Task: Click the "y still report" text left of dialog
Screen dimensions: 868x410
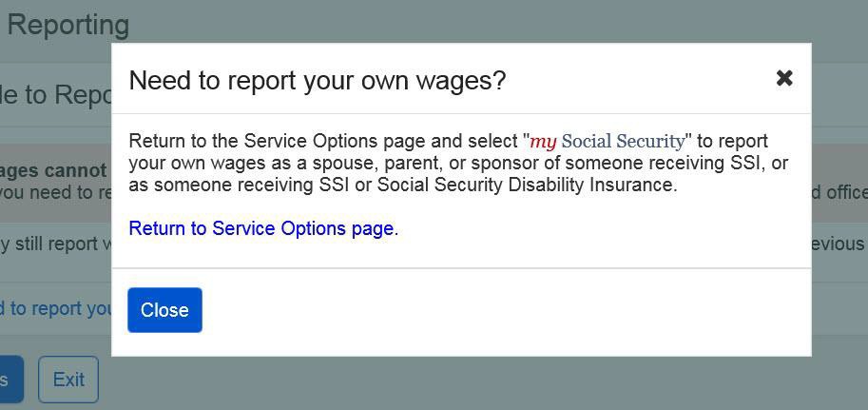Action: coord(55,244)
